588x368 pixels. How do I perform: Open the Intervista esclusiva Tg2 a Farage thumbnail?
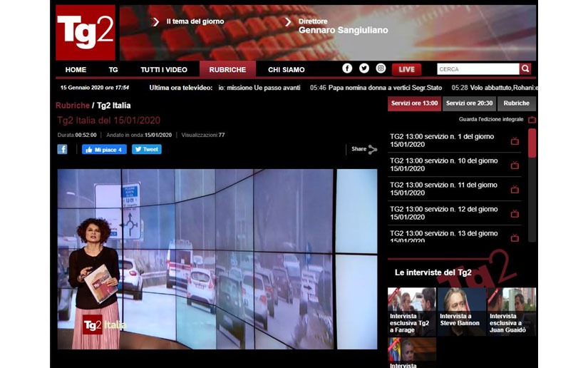[412, 312]
